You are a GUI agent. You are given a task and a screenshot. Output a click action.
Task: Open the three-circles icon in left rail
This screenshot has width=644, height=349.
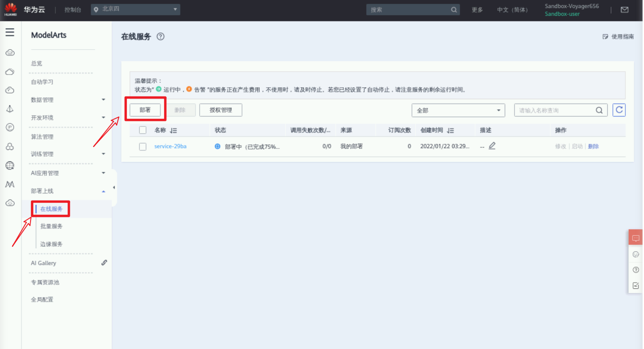click(10, 147)
